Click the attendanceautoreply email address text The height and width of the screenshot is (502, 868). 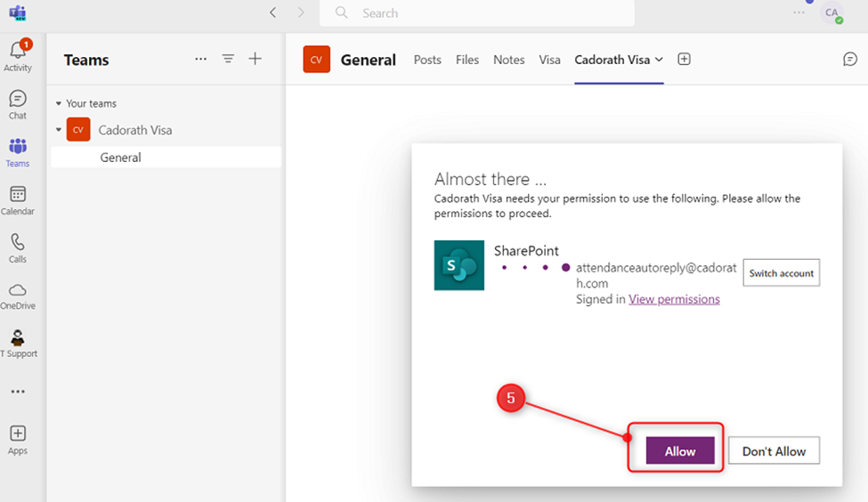point(656,276)
